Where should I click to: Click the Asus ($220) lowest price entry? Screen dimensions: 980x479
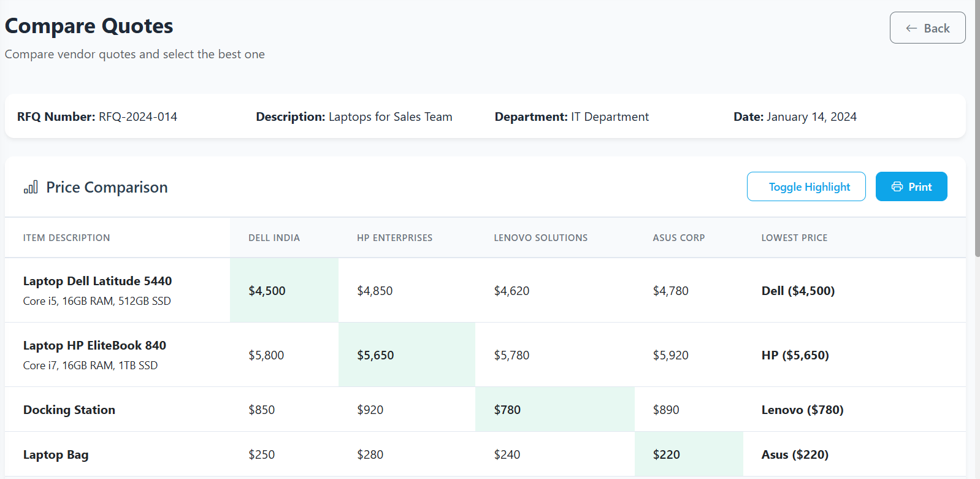coord(795,454)
